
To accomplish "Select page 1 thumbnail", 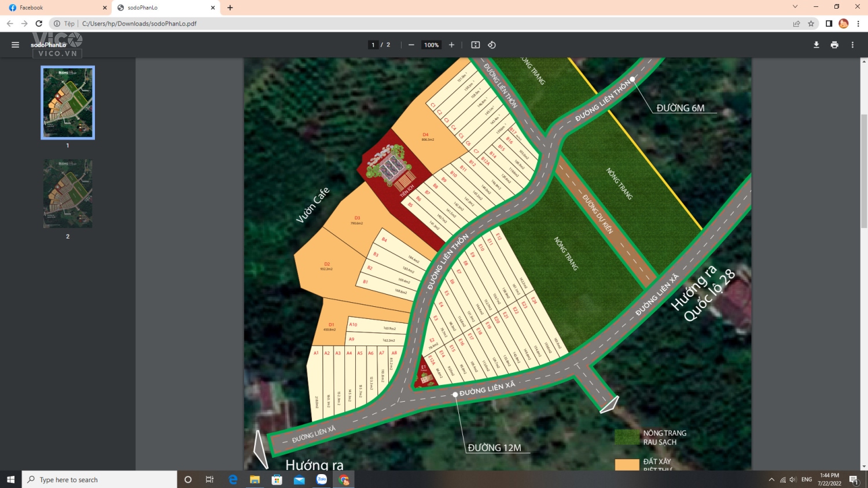I will click(68, 102).
